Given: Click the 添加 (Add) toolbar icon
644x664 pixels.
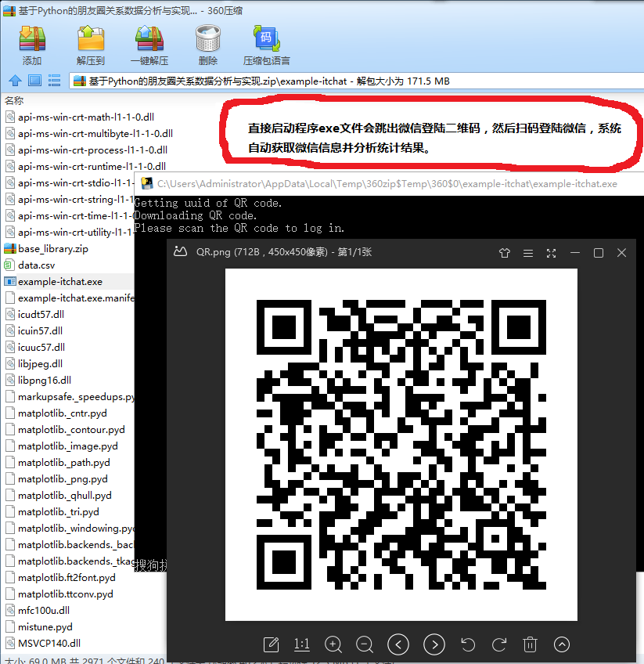Looking at the screenshot, I should pos(32,45).
